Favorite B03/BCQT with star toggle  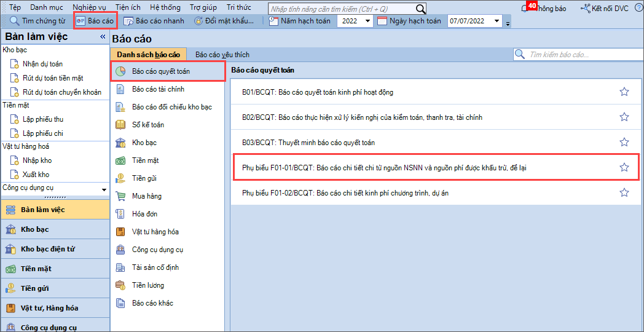coord(624,142)
